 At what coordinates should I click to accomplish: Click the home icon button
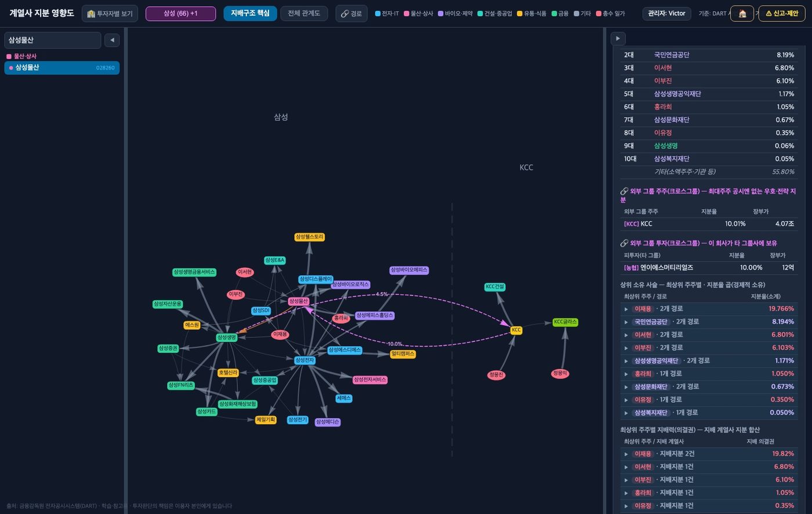click(x=742, y=13)
